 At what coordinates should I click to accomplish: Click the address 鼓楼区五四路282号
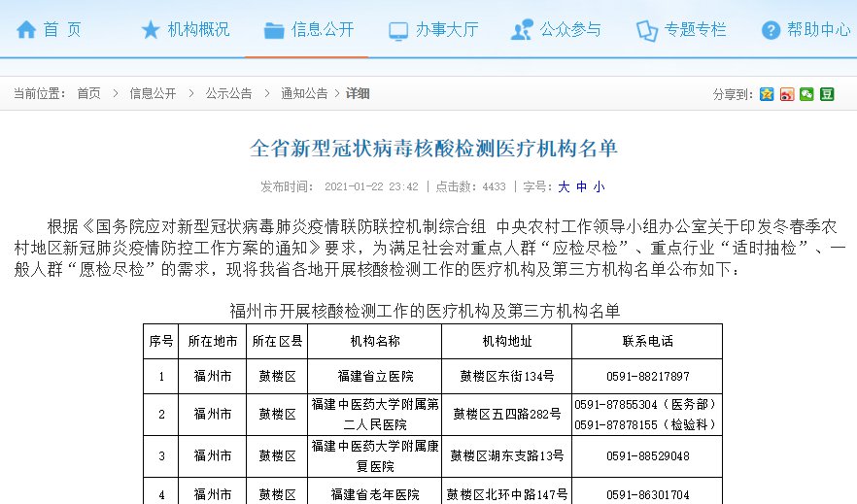[x=506, y=414]
